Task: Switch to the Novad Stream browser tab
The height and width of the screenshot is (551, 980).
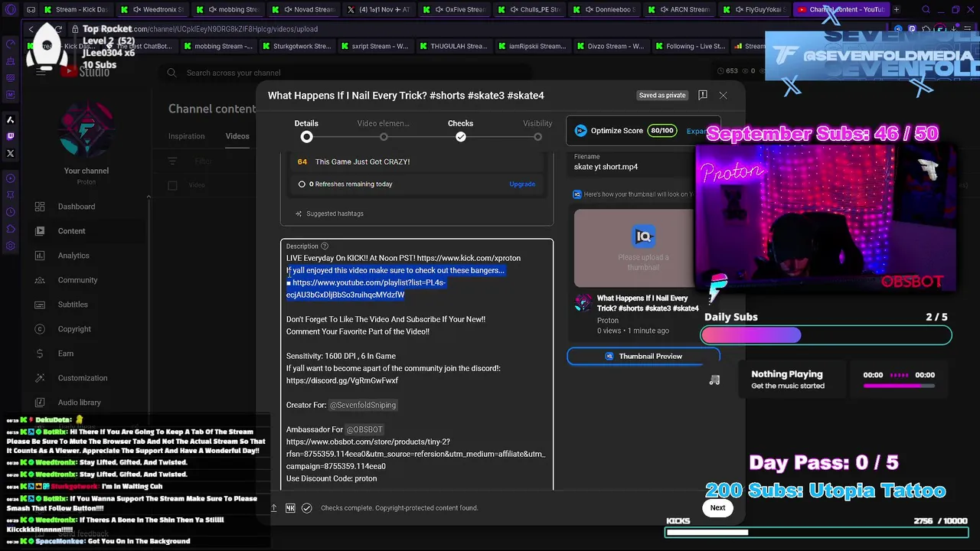Action: [x=304, y=10]
